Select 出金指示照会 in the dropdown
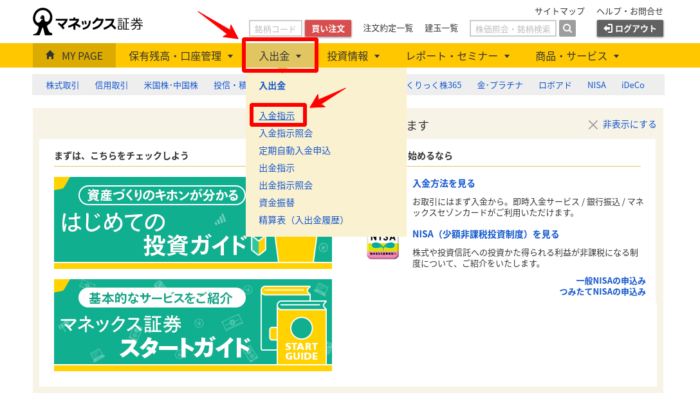Viewport: 700px width, 395px height. pos(286,185)
